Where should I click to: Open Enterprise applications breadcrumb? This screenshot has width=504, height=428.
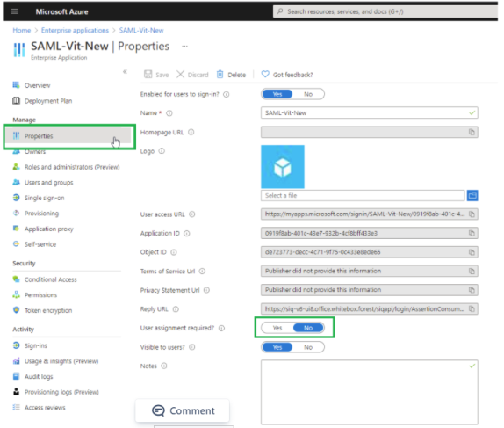point(75,30)
